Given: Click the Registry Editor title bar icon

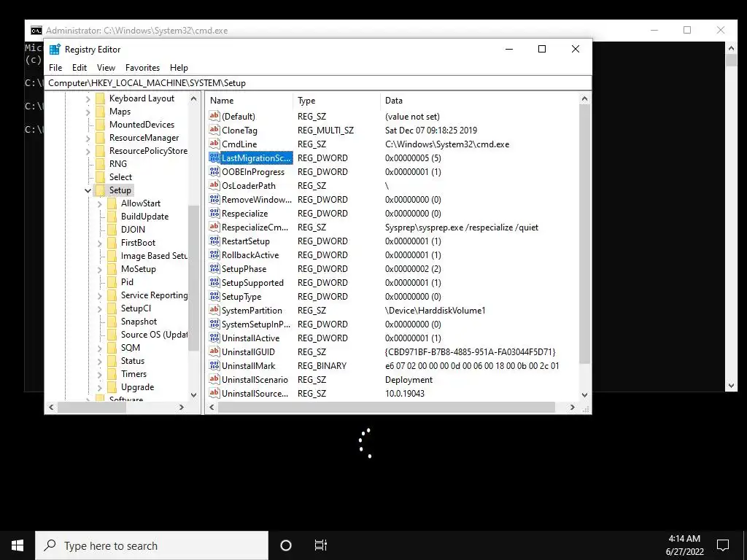Looking at the screenshot, I should (x=55, y=49).
